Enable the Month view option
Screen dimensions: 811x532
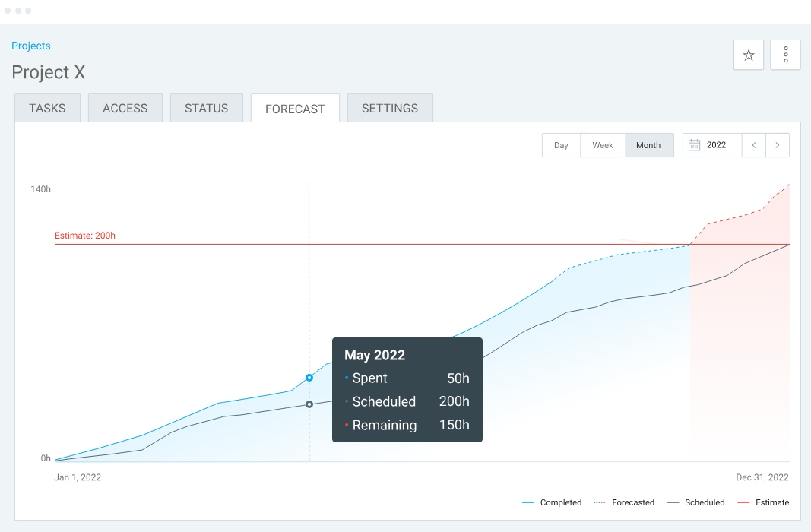pos(648,144)
